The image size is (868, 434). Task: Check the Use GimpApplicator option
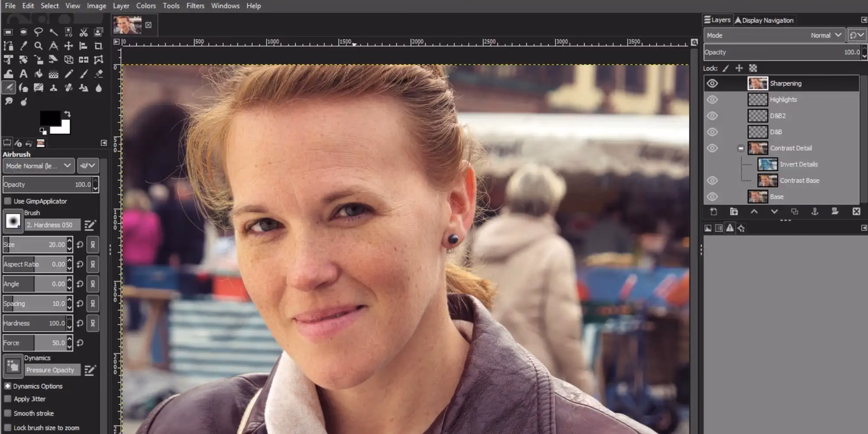coord(8,201)
